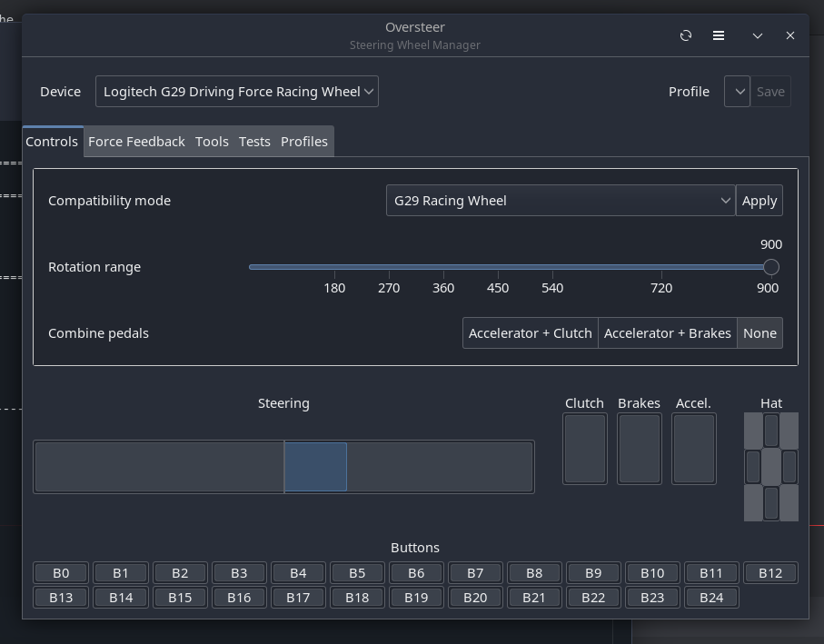824x644 pixels.
Task: Open the Compatibility mode dropdown
Action: point(561,201)
